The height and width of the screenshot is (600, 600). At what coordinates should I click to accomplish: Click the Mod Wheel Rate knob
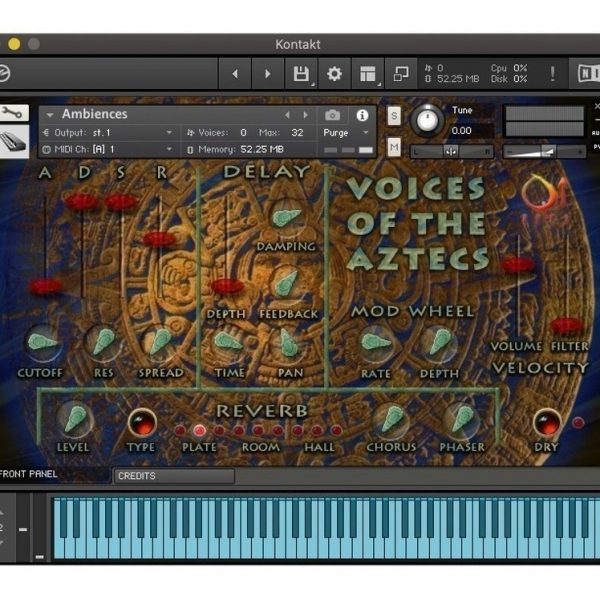click(x=376, y=342)
